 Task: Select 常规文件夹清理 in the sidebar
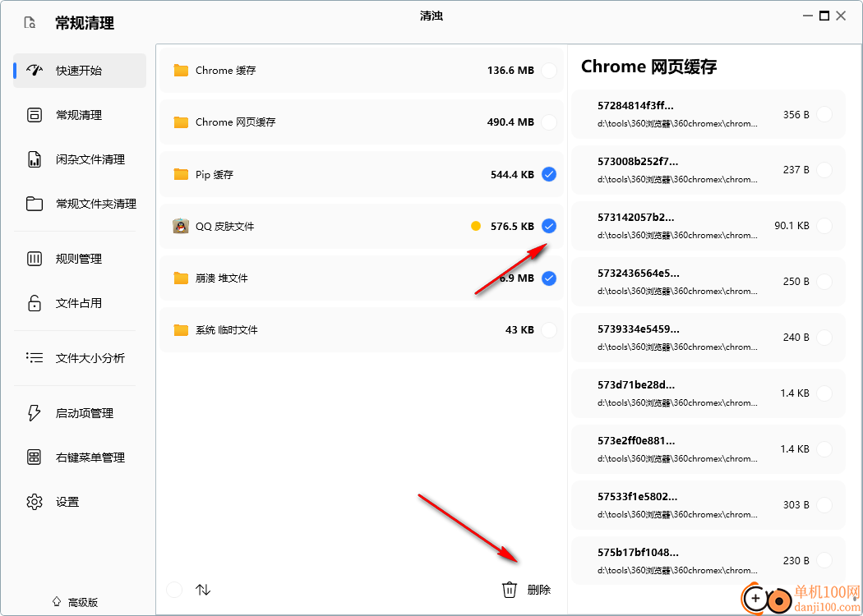tap(80, 204)
